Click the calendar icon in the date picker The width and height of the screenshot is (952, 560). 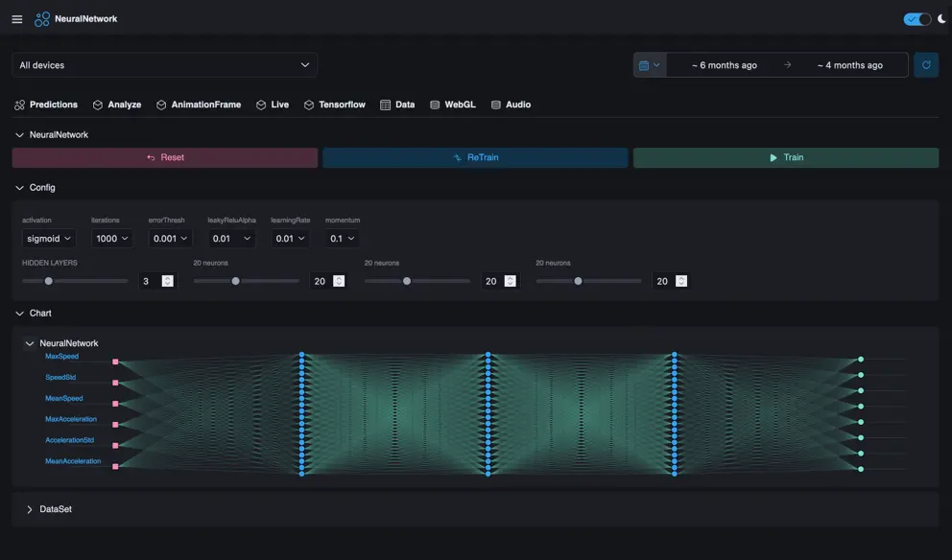(x=642, y=63)
